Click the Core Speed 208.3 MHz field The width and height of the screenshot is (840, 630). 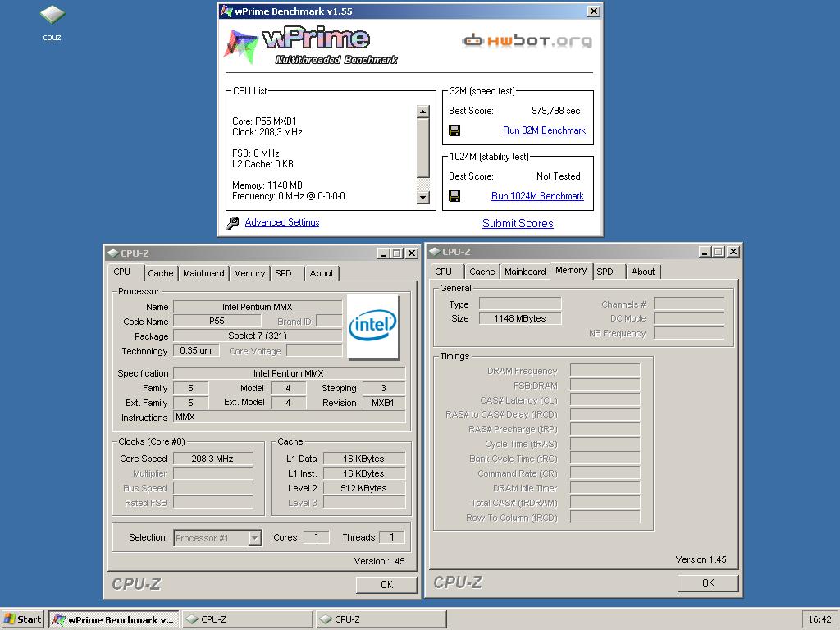coord(212,459)
